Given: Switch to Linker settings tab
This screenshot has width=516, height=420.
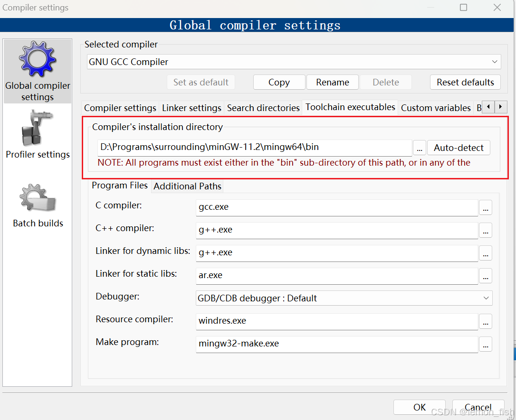Looking at the screenshot, I should [191, 108].
